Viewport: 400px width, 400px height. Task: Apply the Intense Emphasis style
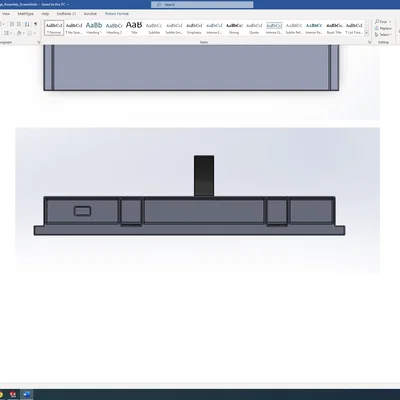coord(214,28)
